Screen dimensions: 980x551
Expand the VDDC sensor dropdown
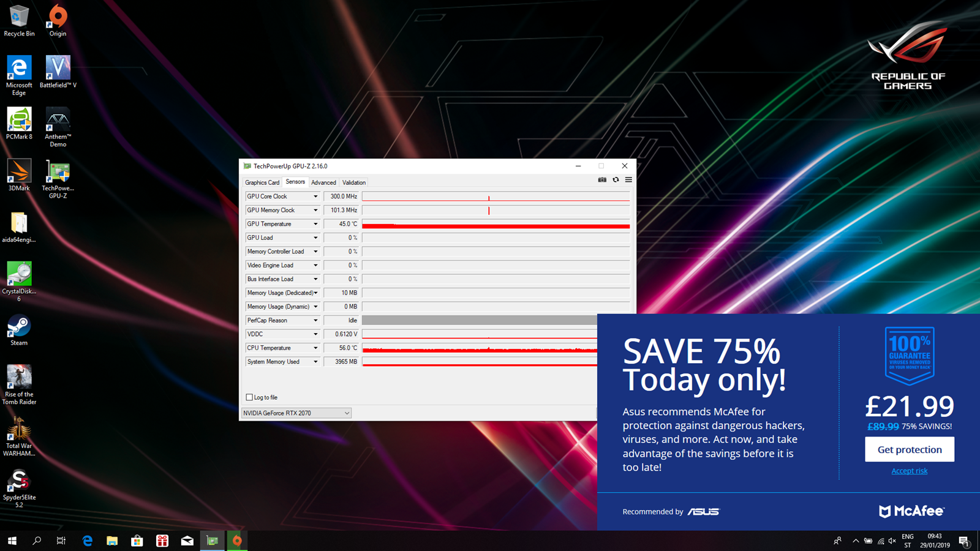click(315, 334)
